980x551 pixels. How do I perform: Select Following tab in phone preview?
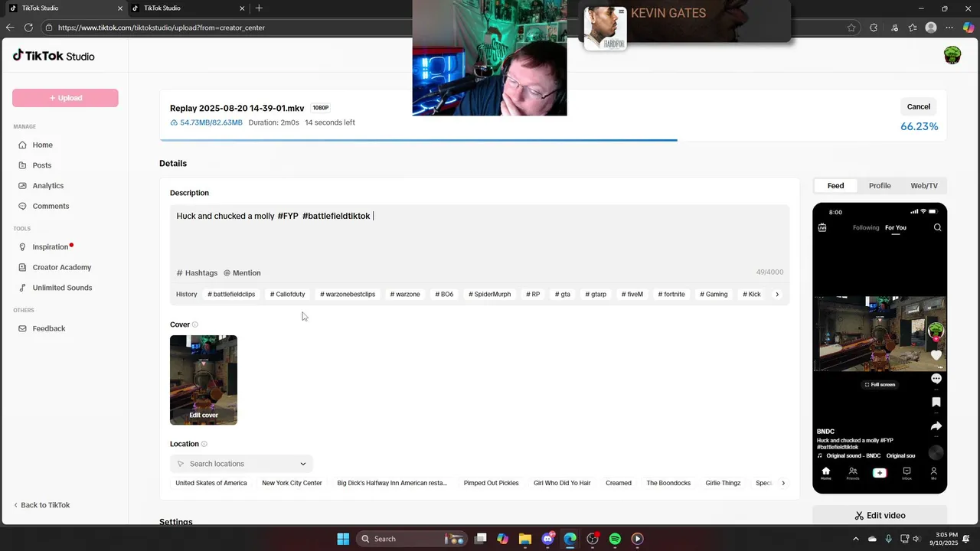(x=866, y=227)
